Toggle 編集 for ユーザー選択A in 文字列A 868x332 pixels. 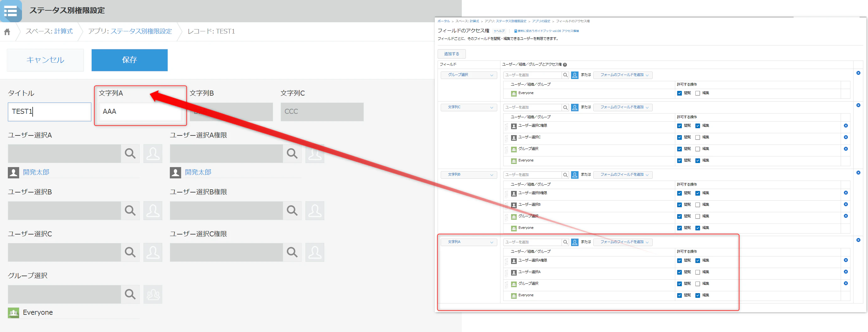click(698, 272)
